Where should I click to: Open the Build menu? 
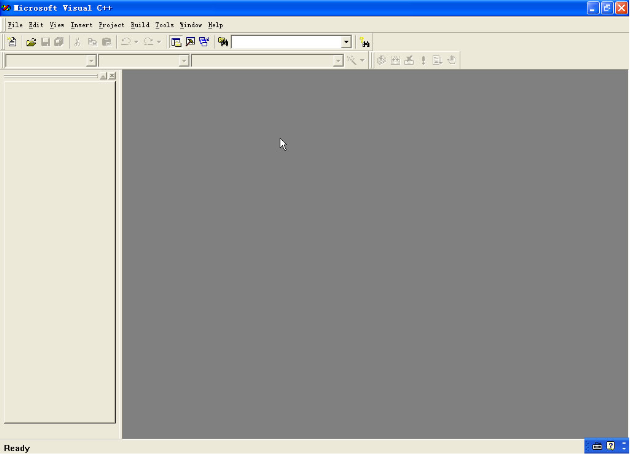point(140,25)
